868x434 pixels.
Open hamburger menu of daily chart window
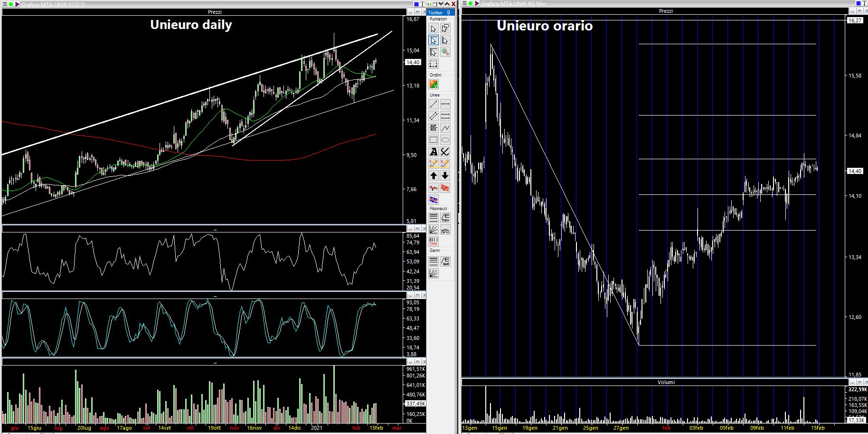point(4,4)
